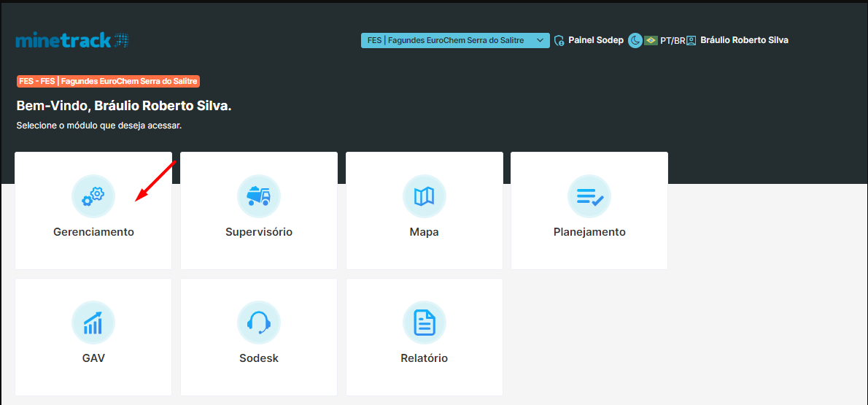
Task: Open the Relatório document icon
Action: pyautogui.click(x=424, y=323)
